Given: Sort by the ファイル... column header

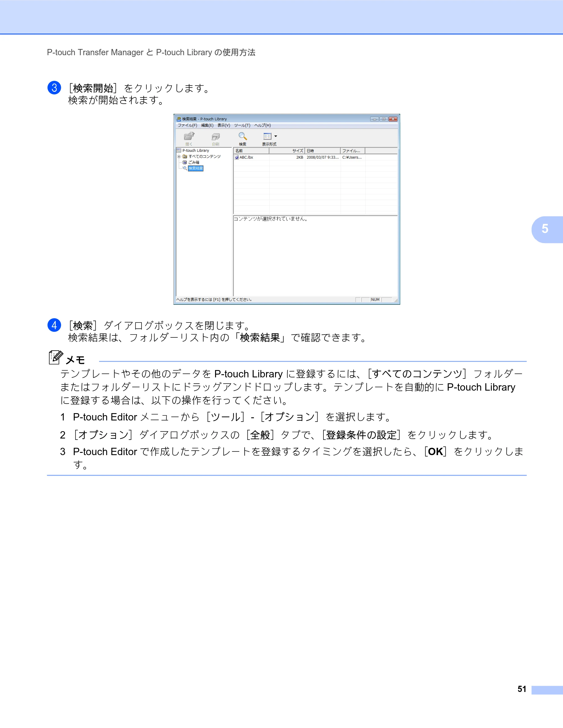Looking at the screenshot, I should tap(352, 151).
